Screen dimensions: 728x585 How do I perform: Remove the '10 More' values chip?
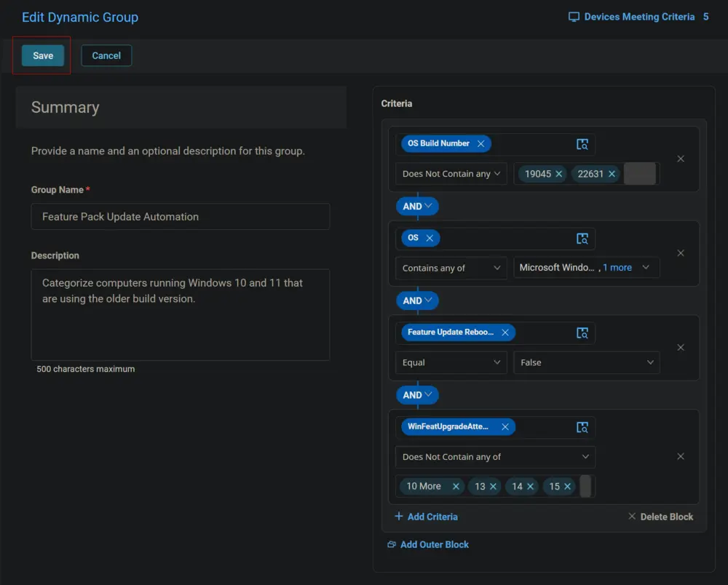click(x=456, y=486)
